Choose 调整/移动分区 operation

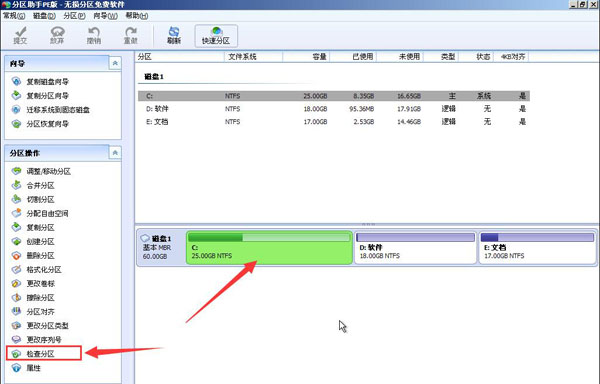[x=48, y=171]
